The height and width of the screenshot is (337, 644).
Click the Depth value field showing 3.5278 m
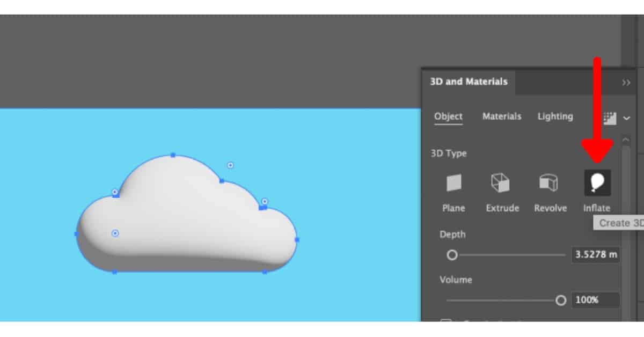tap(596, 255)
